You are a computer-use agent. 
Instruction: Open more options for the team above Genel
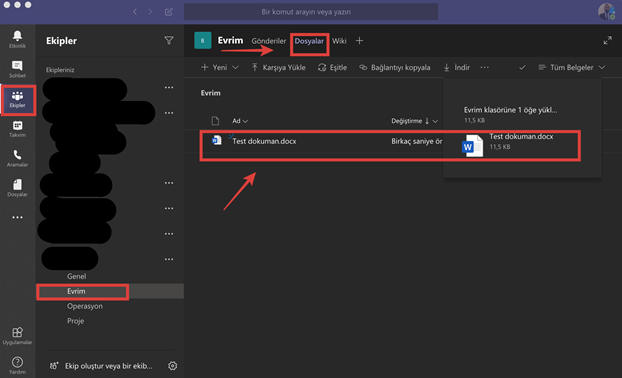pyautogui.click(x=169, y=259)
